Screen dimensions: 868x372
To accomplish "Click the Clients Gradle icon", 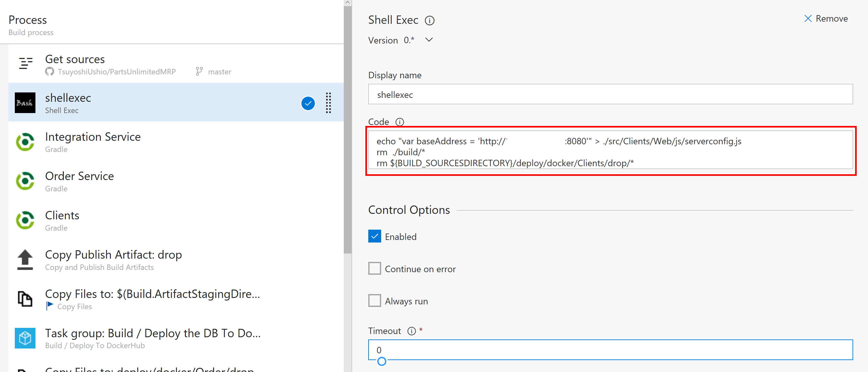I will point(25,220).
